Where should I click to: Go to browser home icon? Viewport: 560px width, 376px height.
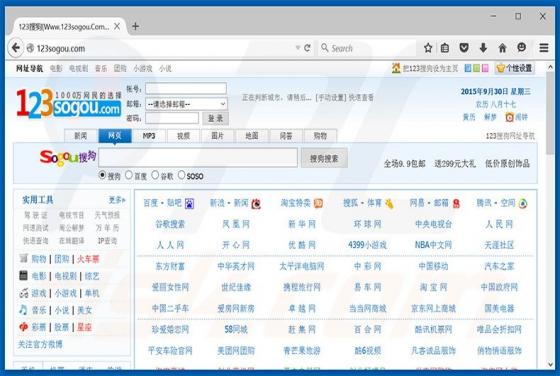tap(502, 48)
